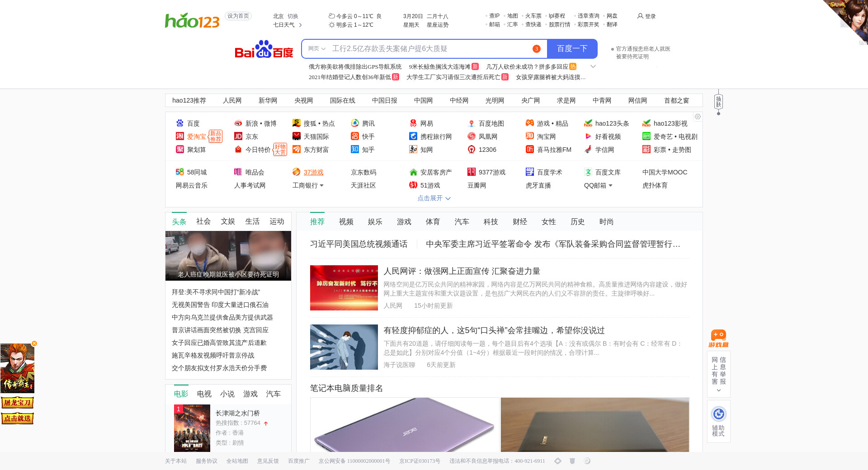Click the settings gear in site grid

pos(698,117)
